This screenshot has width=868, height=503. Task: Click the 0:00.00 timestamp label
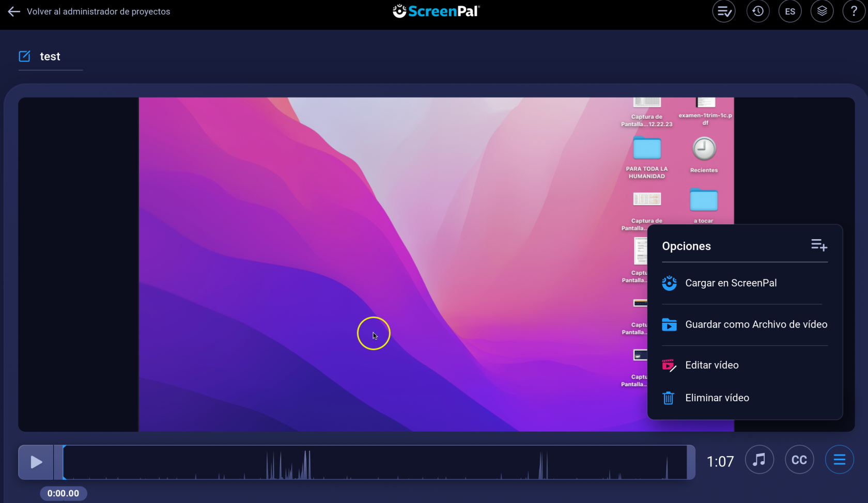64,493
